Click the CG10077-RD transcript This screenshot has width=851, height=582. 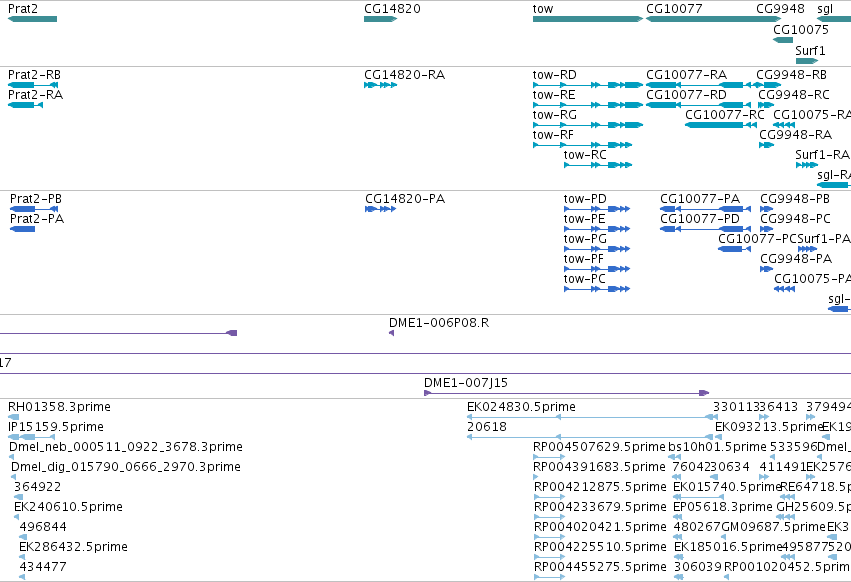698,105
